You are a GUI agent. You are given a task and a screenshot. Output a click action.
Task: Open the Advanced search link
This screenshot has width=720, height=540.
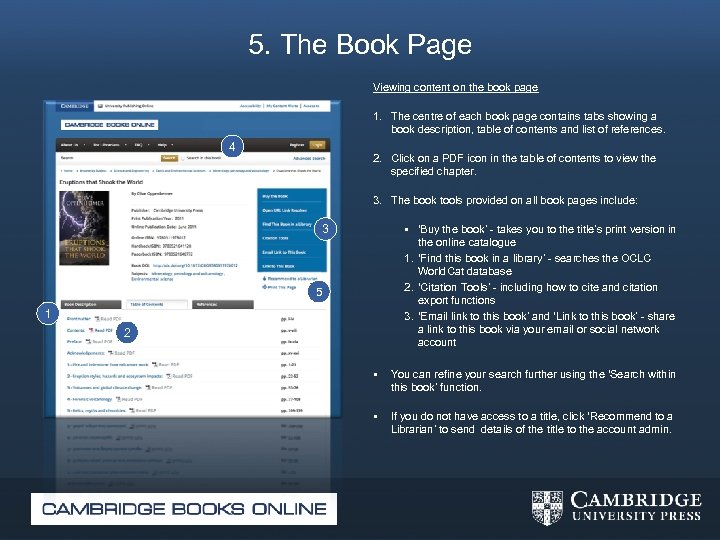[309, 158]
